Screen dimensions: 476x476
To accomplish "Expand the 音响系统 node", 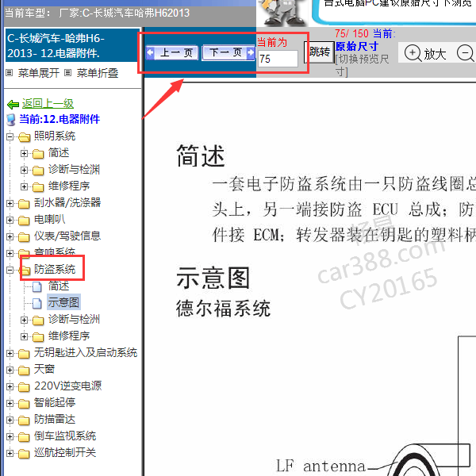I will click(x=10, y=254).
